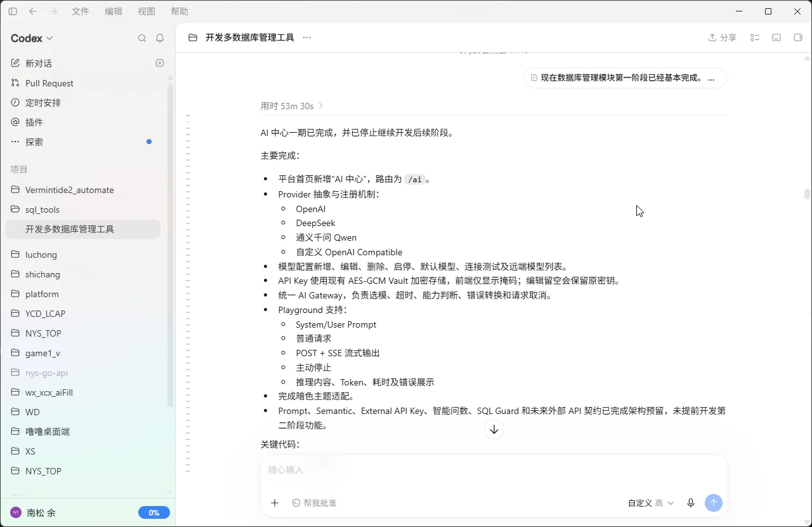Expand the 用时 53m 30s details
This screenshot has width=812, height=527.
[x=292, y=106]
